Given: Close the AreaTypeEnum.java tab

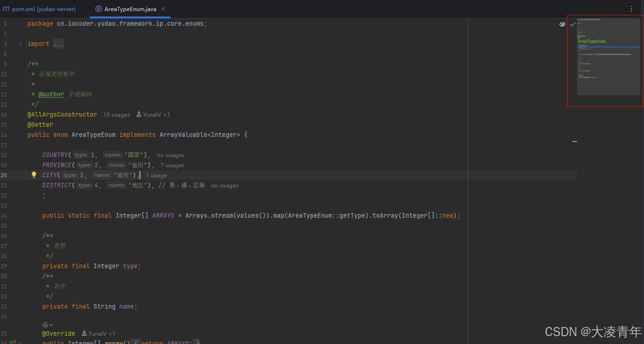Looking at the screenshot, I should (163, 8).
